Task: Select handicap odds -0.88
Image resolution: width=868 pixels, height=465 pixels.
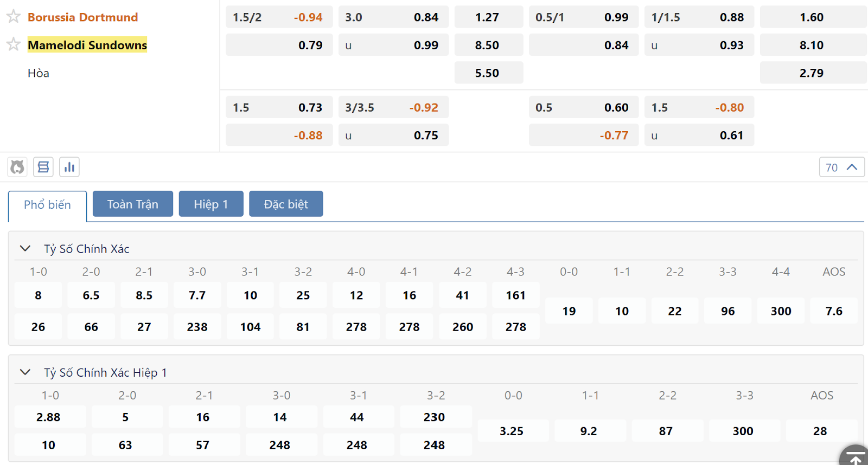Action: tap(279, 135)
